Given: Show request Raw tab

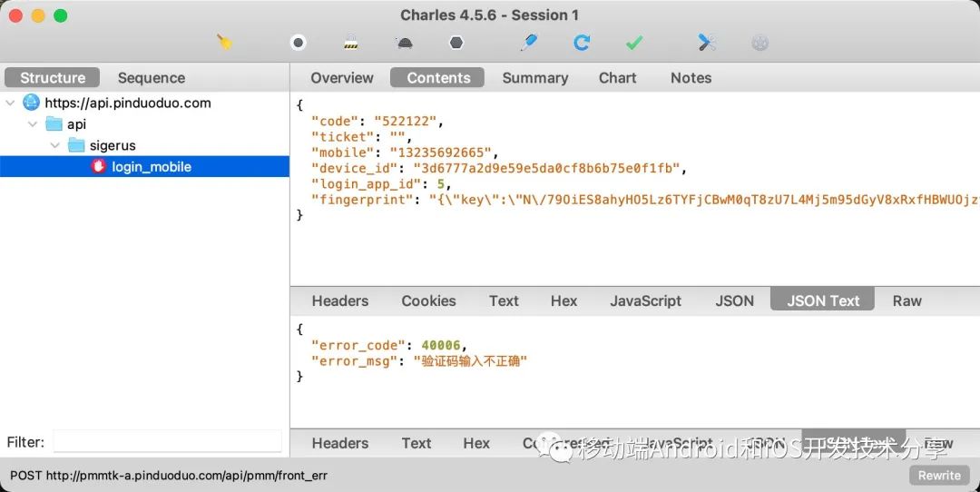Looking at the screenshot, I should click(906, 300).
